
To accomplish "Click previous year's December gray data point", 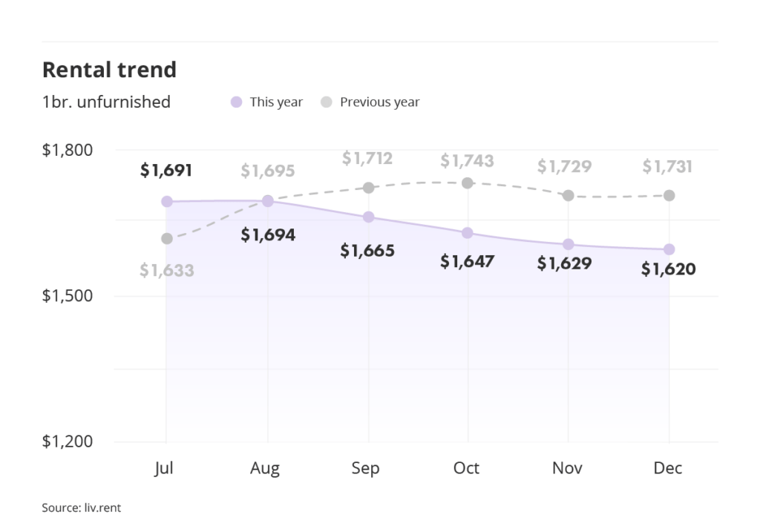I will [669, 195].
